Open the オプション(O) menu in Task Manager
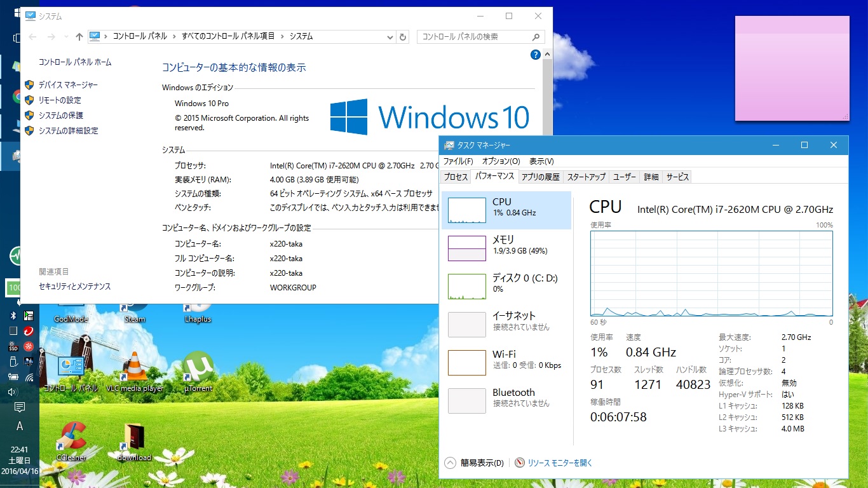This screenshot has height=488, width=868. (501, 161)
